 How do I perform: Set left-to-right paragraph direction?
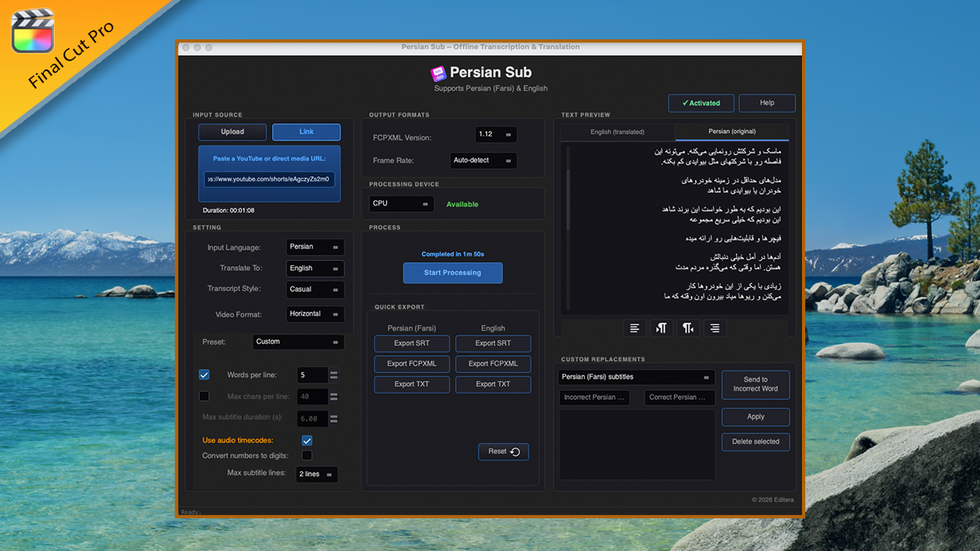pyautogui.click(x=661, y=328)
